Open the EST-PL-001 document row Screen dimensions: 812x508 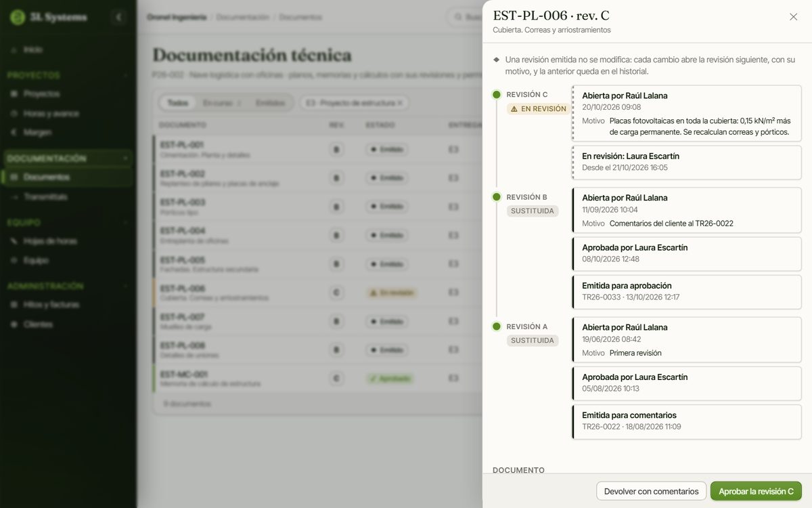tap(318, 150)
